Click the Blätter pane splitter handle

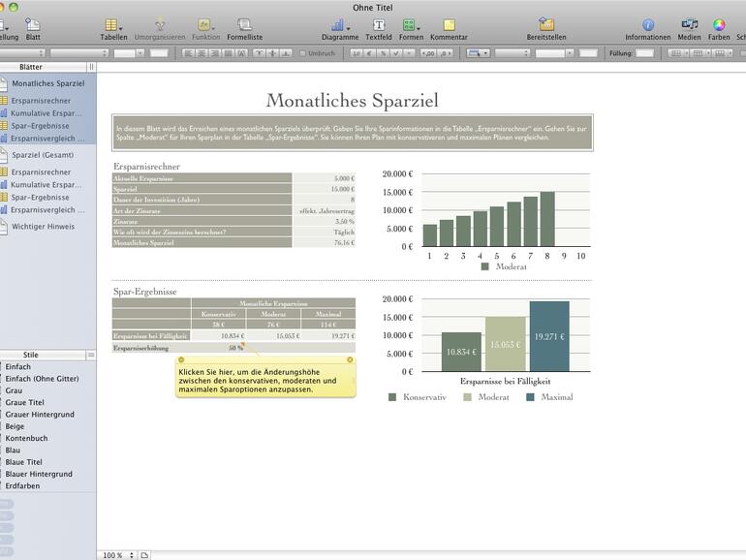pyautogui.click(x=91, y=67)
